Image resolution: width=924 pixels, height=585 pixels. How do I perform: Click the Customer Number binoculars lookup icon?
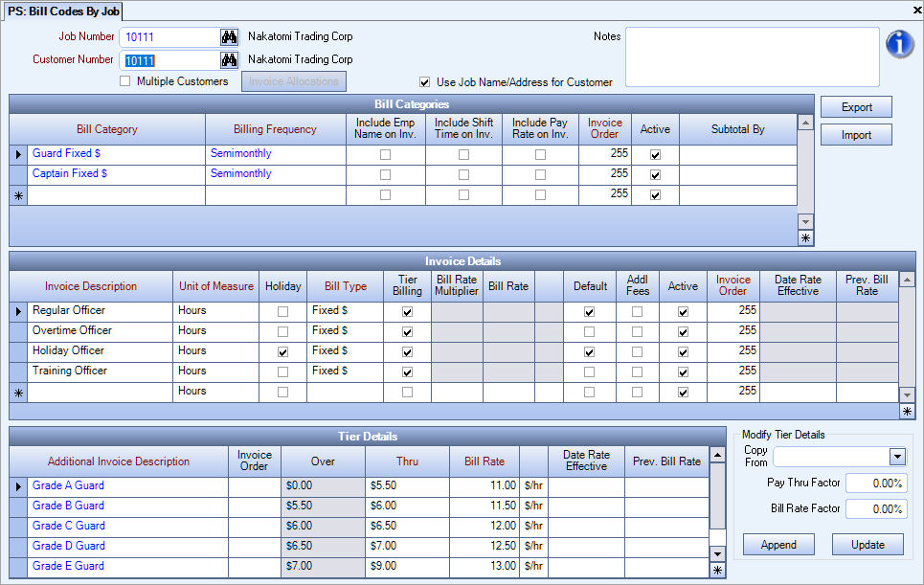click(x=229, y=60)
